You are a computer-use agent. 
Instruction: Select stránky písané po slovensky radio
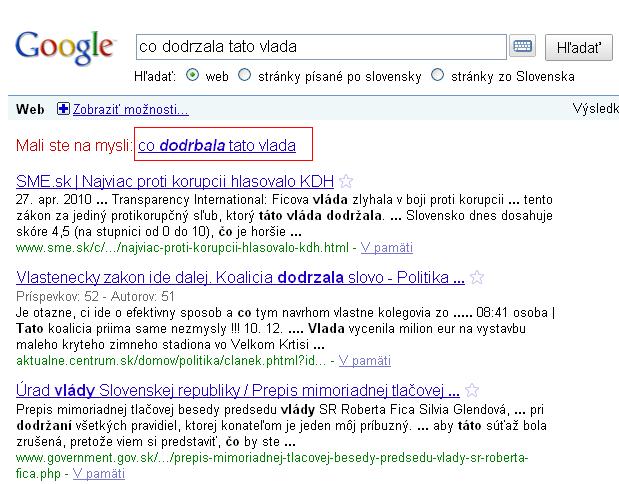coord(244,75)
